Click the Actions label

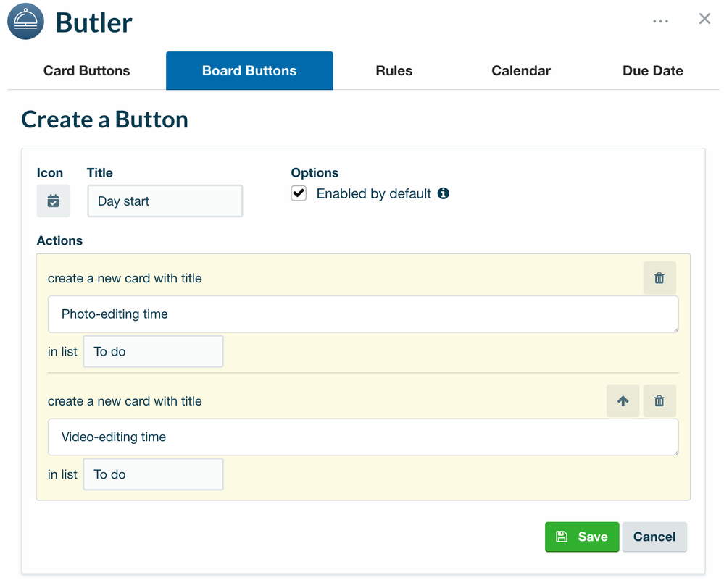[59, 240]
